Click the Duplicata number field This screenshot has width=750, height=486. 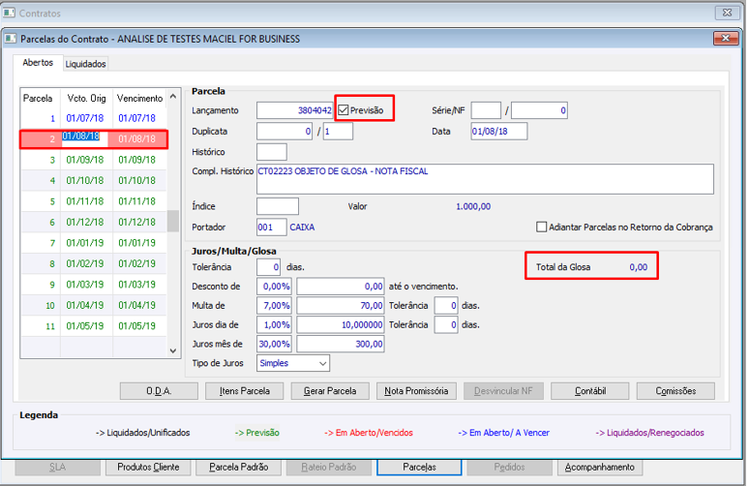tap(285, 131)
